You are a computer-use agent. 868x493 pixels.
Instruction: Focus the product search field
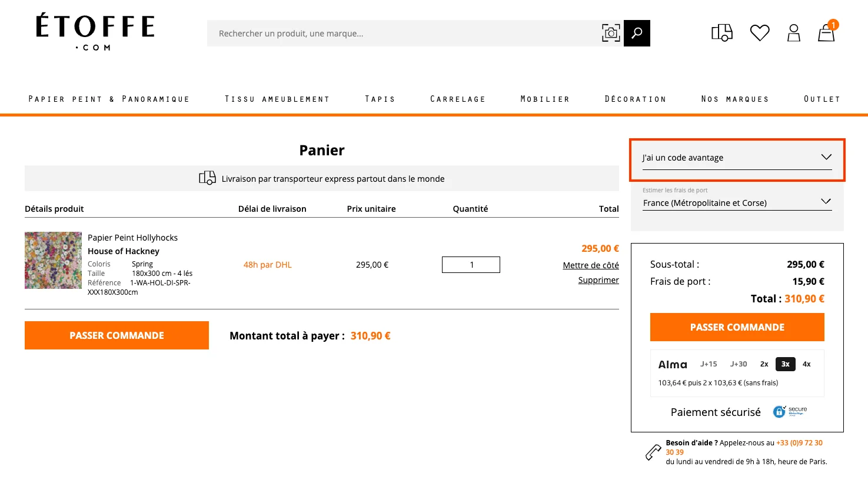pos(403,34)
